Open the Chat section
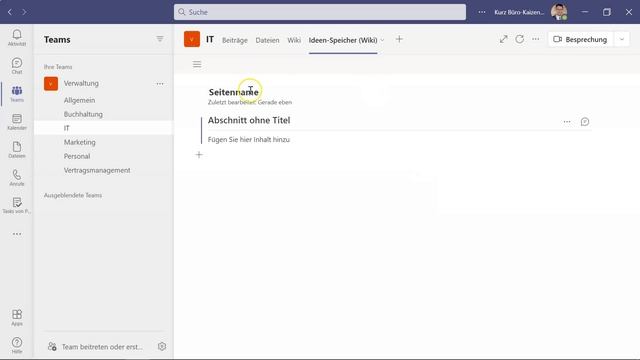This screenshot has height=360, width=640. (17, 65)
